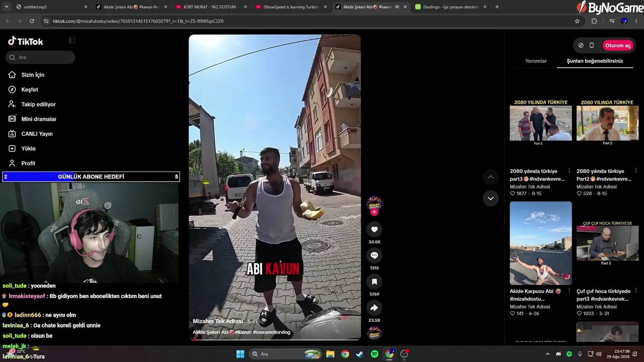644x362 pixels.
Task: Click the TikTok logo
Action: click(x=26, y=41)
